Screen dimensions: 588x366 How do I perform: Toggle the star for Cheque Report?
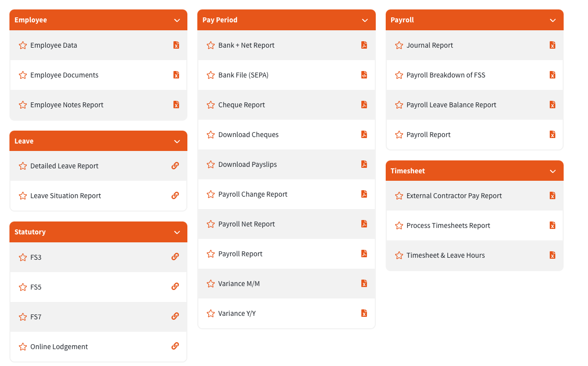(x=211, y=105)
